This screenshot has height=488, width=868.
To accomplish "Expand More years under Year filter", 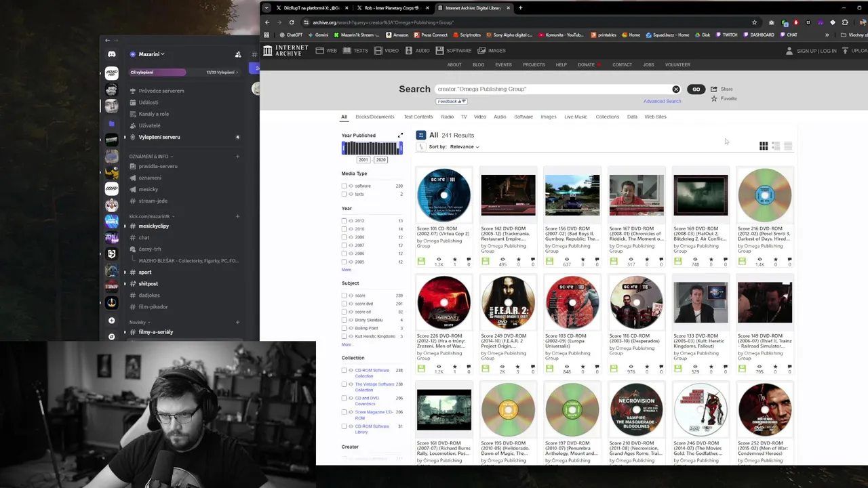I will tap(347, 270).
